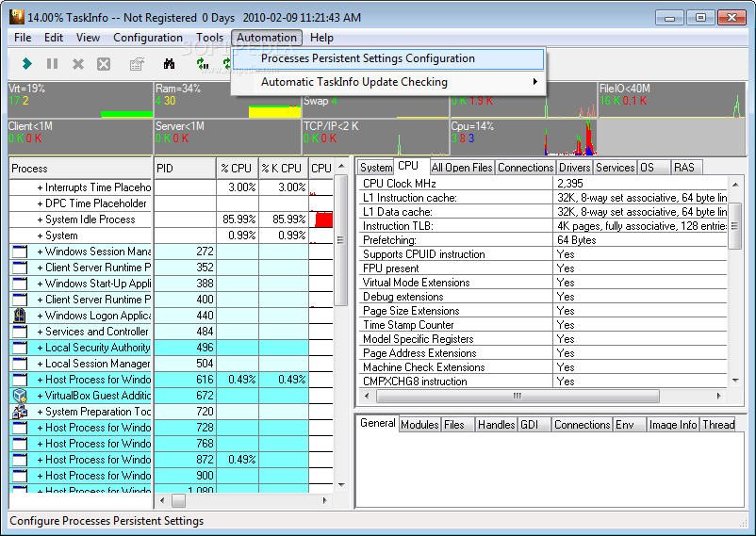Click the VirtualBox Guest Additions process icon
The image size is (756, 536).
pos(20,396)
